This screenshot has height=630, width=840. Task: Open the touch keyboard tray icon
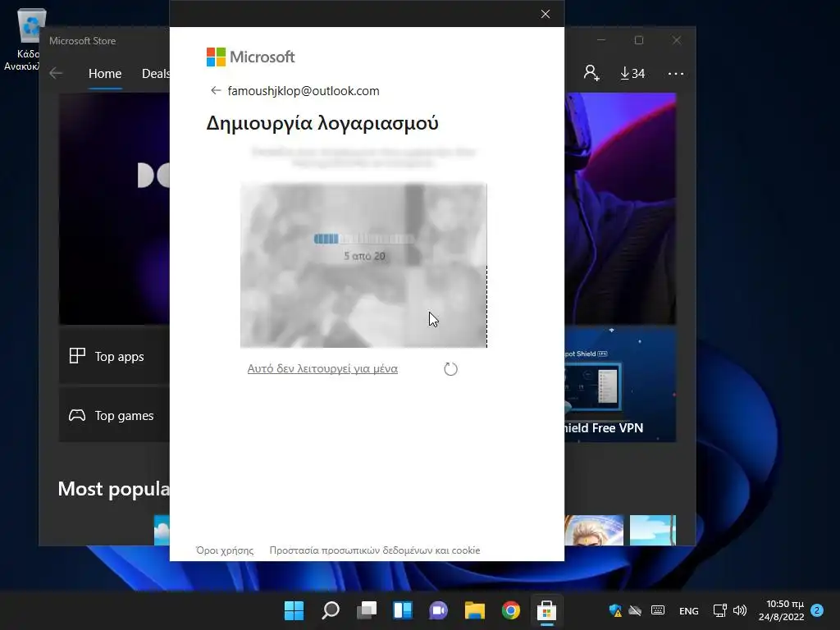[658, 610]
